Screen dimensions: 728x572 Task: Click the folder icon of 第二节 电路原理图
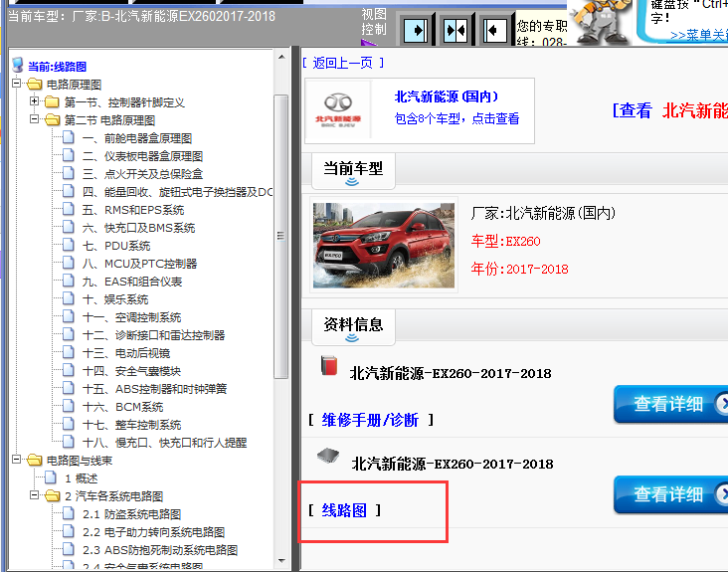click(x=52, y=119)
